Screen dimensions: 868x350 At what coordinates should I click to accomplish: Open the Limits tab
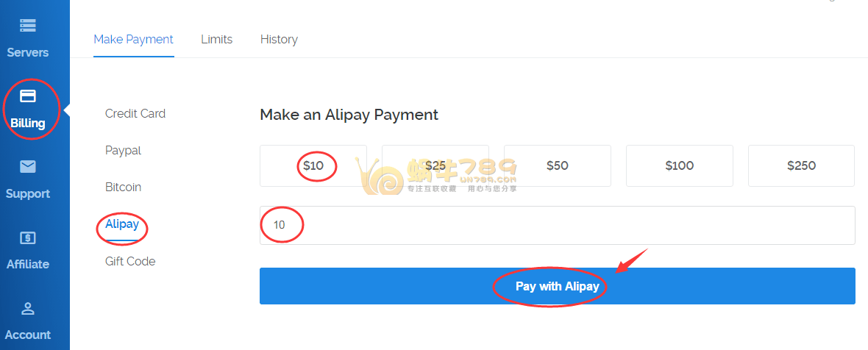(216, 40)
